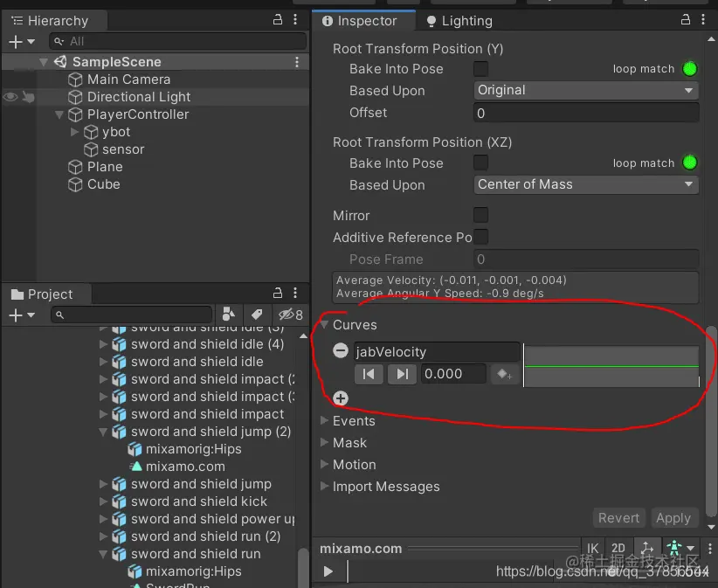Play the animation preview
This screenshot has height=588, width=718.
pyautogui.click(x=328, y=571)
